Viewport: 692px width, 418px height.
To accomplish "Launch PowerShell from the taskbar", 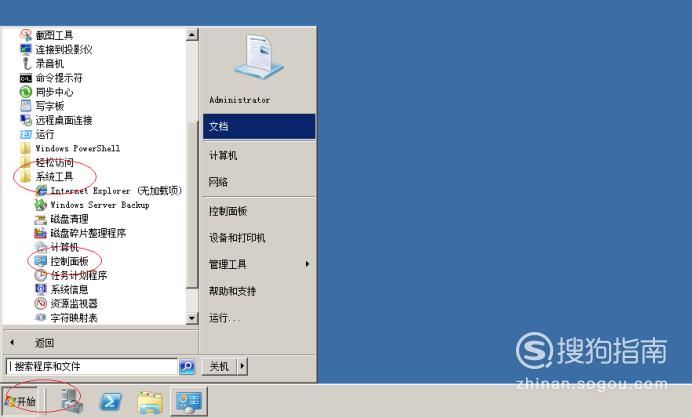I will point(111,401).
